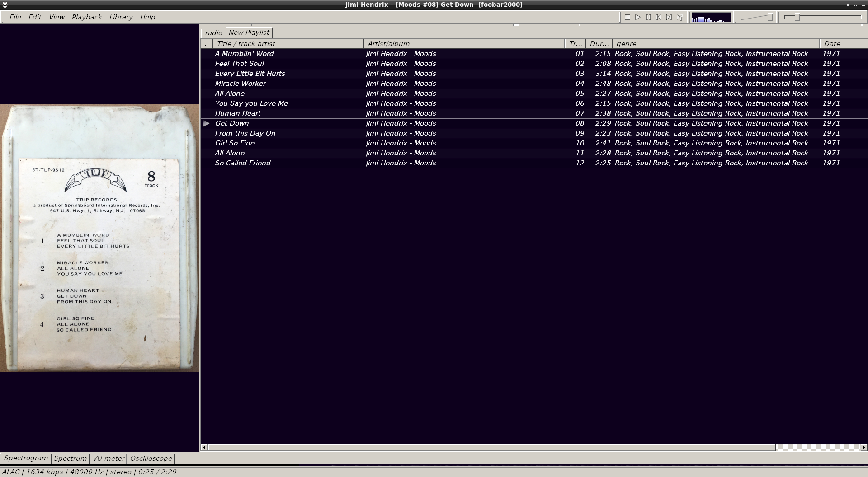Play a random track

coord(679,17)
